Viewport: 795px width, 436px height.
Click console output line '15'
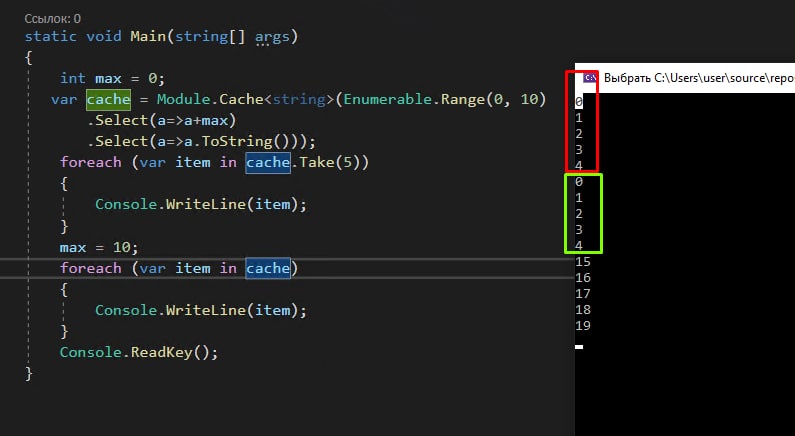[x=583, y=262]
